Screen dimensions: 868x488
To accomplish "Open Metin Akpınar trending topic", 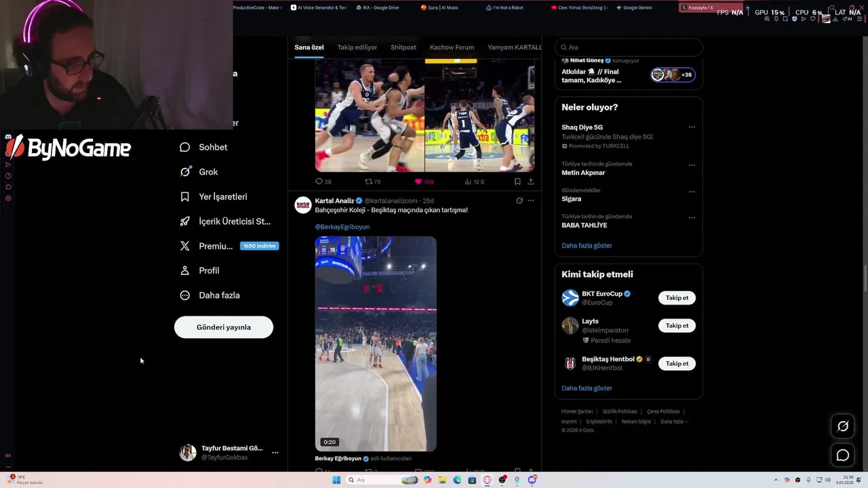I will click(583, 172).
